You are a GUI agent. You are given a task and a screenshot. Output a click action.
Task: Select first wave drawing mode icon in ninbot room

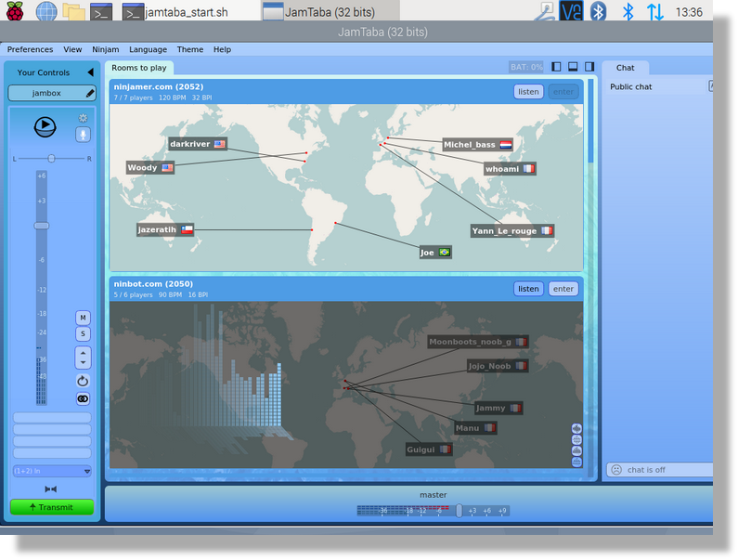[x=576, y=428]
